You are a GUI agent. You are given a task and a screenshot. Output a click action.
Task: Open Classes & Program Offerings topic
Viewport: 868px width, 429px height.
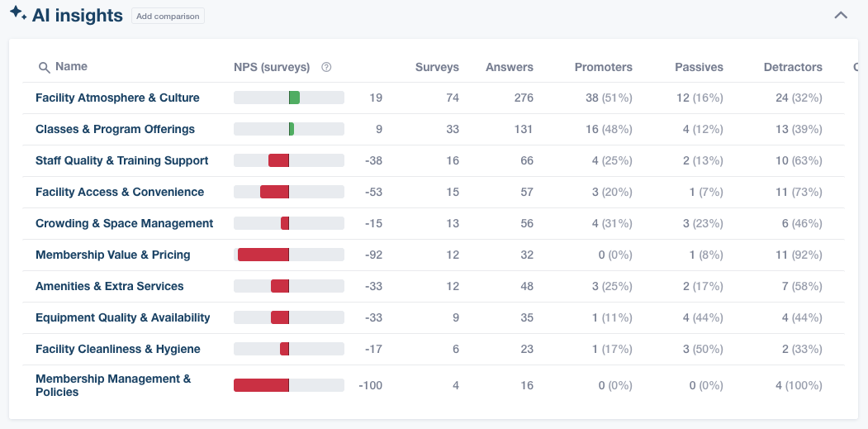(115, 129)
